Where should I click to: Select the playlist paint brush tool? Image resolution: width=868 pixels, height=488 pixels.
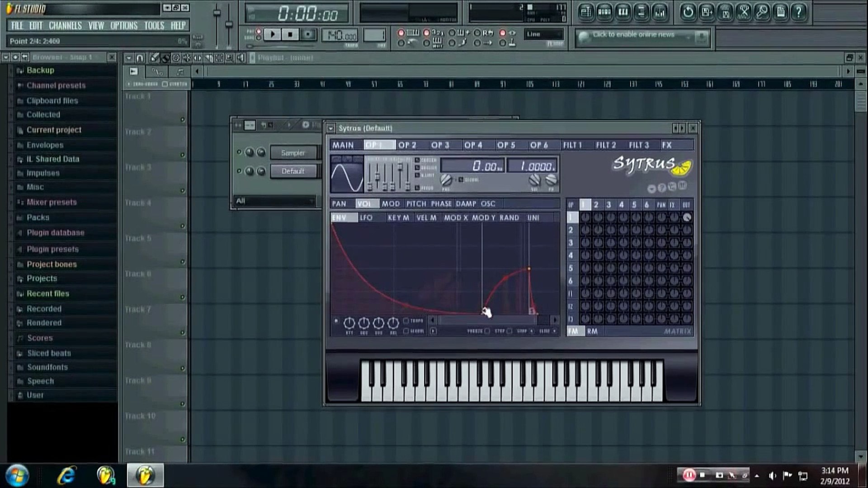coord(165,58)
